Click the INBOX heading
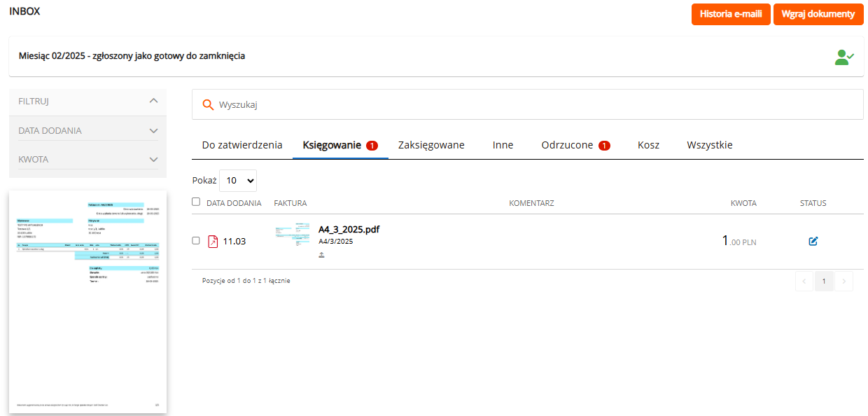This screenshot has width=868, height=416. [24, 11]
